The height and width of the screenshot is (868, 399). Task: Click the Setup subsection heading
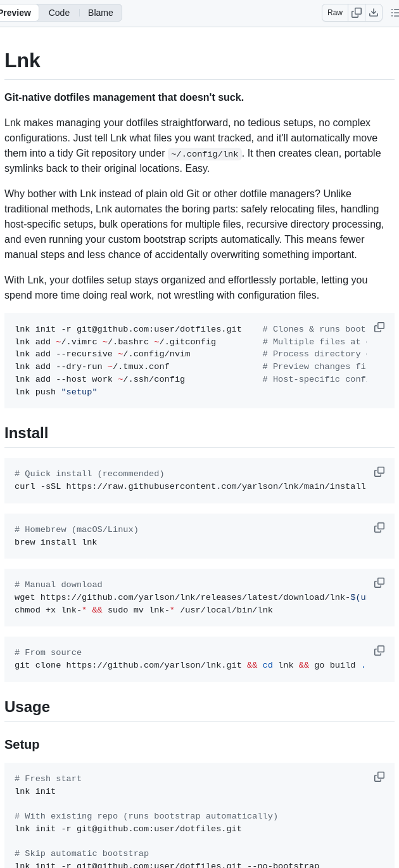click(22, 744)
